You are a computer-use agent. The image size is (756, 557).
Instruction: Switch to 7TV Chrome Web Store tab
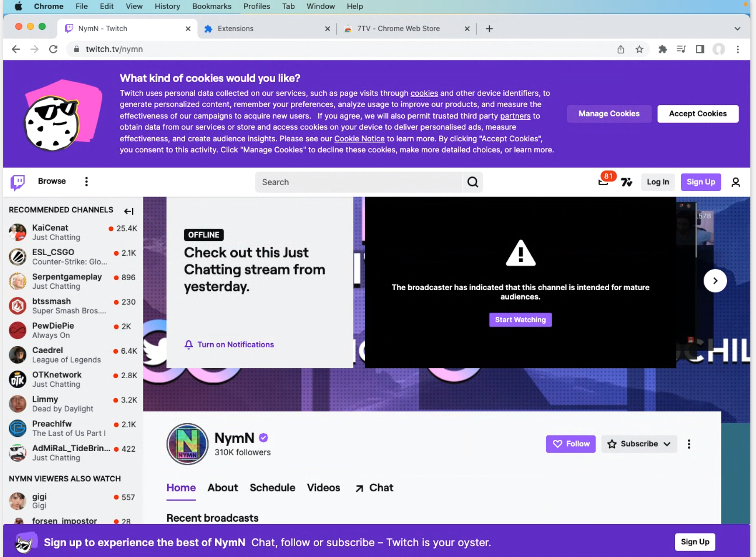406,28
